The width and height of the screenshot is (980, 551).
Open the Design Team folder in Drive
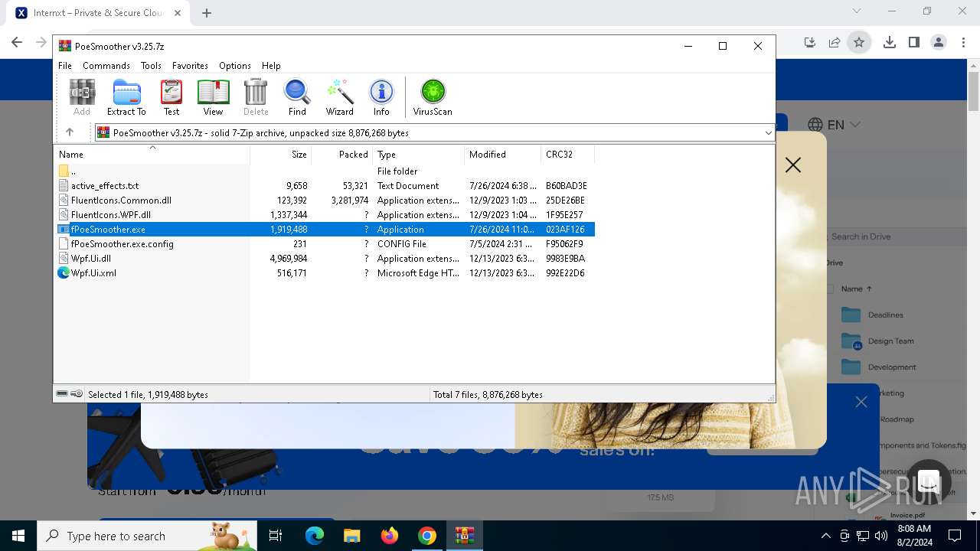877,341
